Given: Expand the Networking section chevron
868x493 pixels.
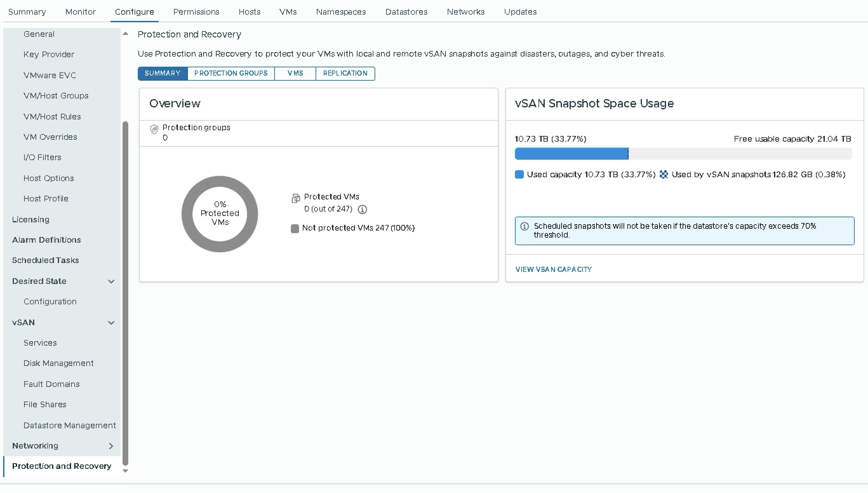Looking at the screenshot, I should (111, 446).
